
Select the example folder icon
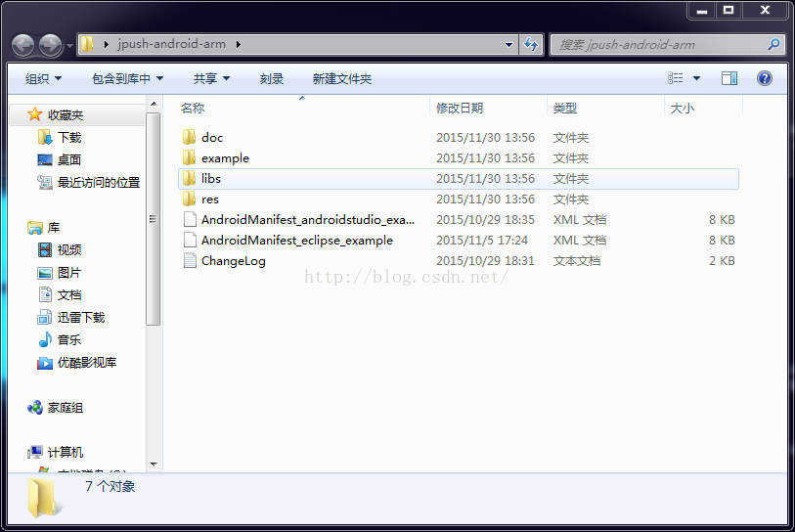pos(190,157)
